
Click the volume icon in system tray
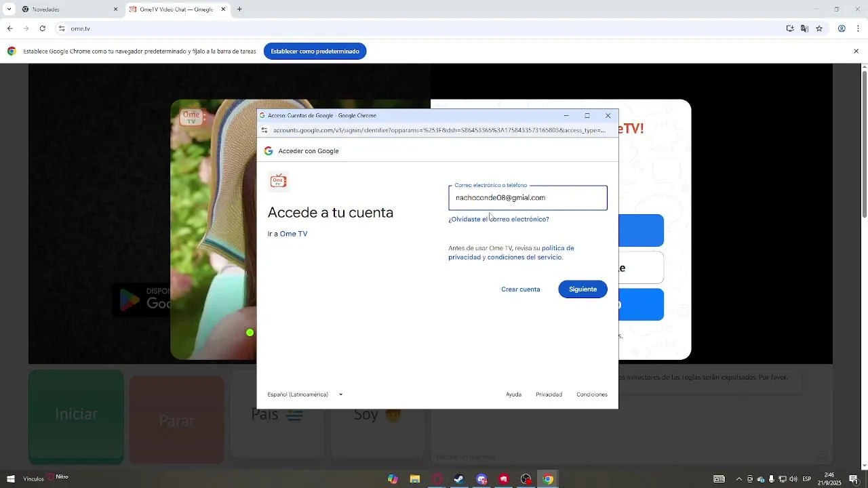point(793,479)
